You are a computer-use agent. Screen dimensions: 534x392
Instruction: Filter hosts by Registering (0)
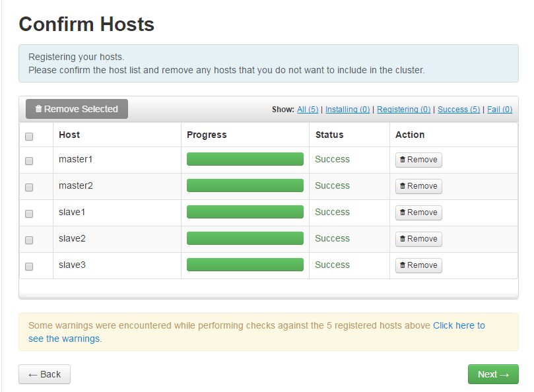[403, 110]
